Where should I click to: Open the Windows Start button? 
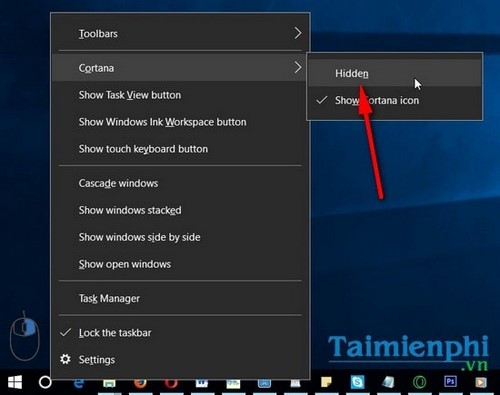pos(15,382)
